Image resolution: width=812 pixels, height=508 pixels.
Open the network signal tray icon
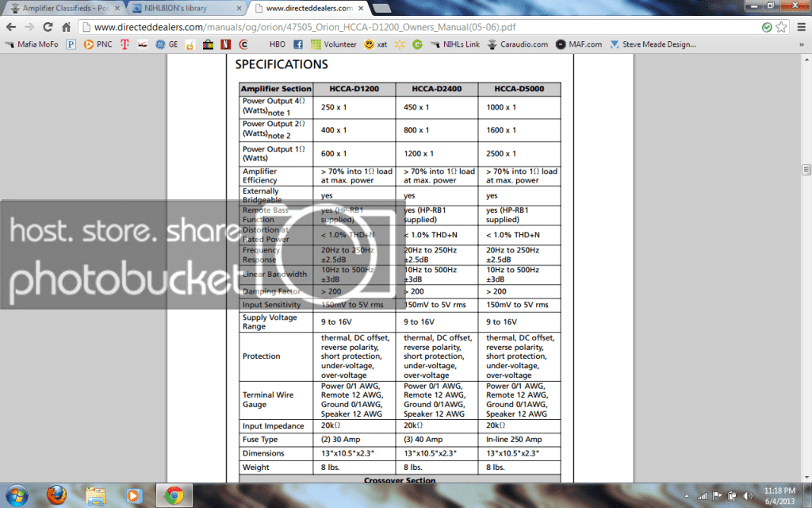click(702, 496)
